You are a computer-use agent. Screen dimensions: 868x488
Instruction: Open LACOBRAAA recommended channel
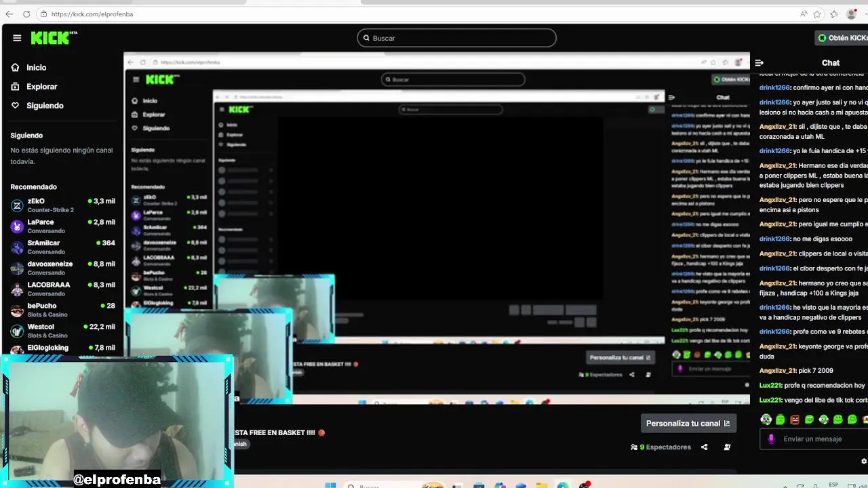tap(62, 289)
